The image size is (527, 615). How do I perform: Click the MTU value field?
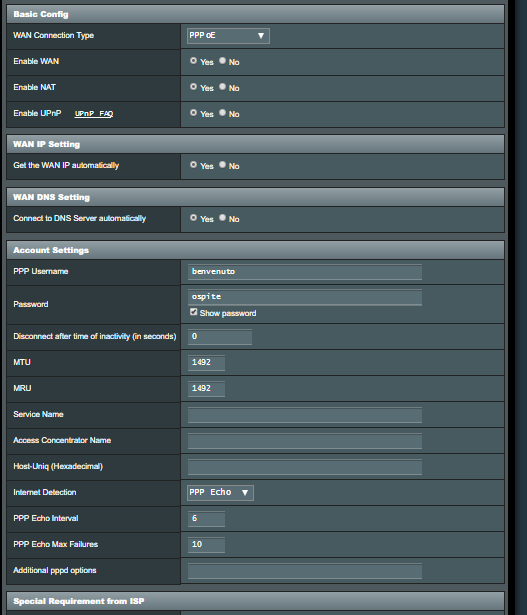point(206,362)
